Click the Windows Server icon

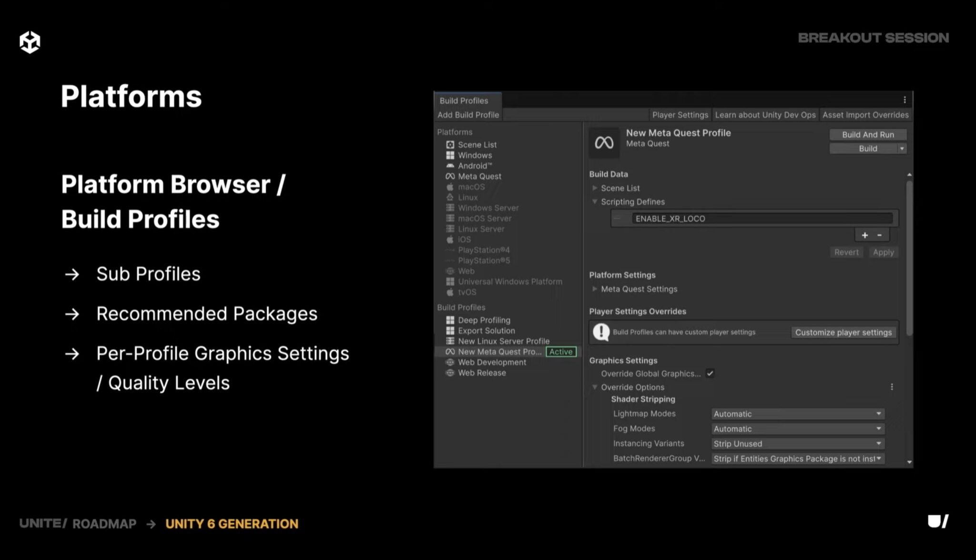pos(450,208)
